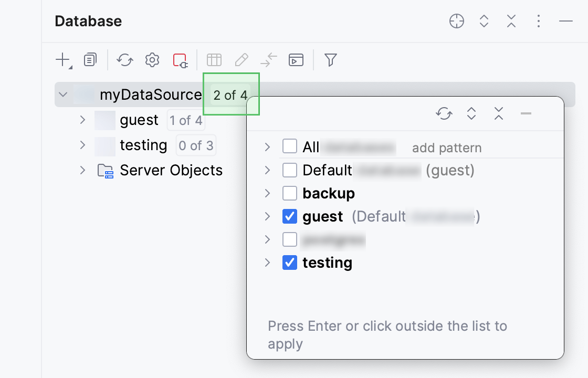Screen dimensions: 588x378
Task: Open the More Actions kebab menu
Action: [538, 21]
